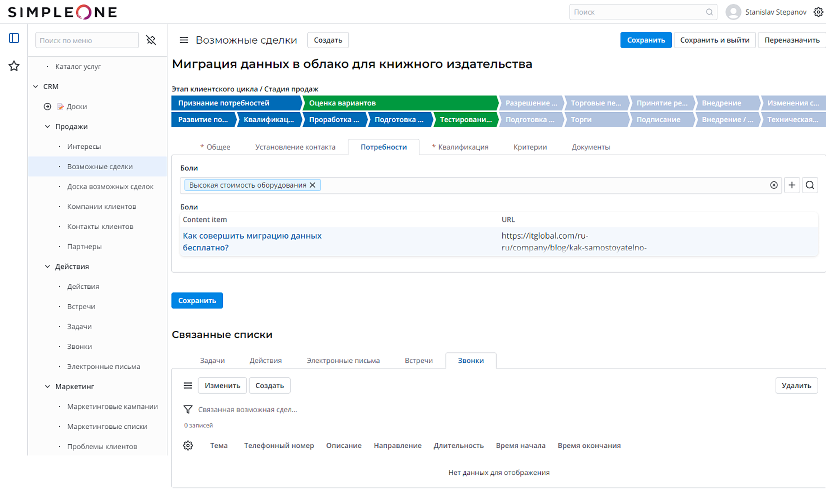Open the Установление контакта tab

[295, 147]
